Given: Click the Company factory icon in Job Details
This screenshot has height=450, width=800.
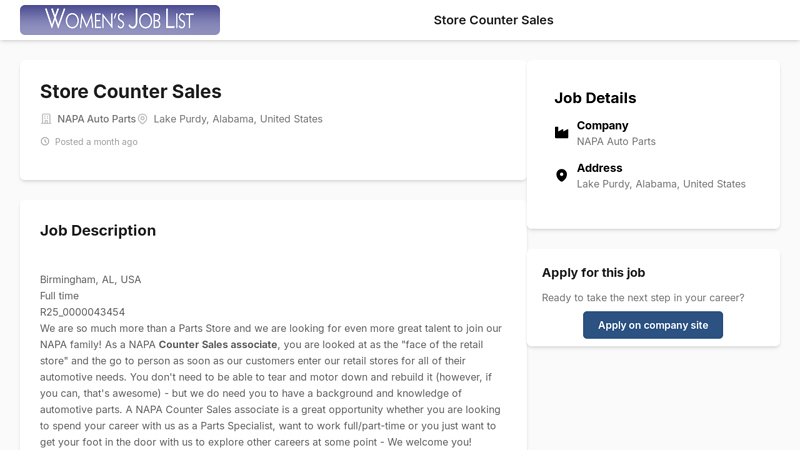Looking at the screenshot, I should point(562,133).
